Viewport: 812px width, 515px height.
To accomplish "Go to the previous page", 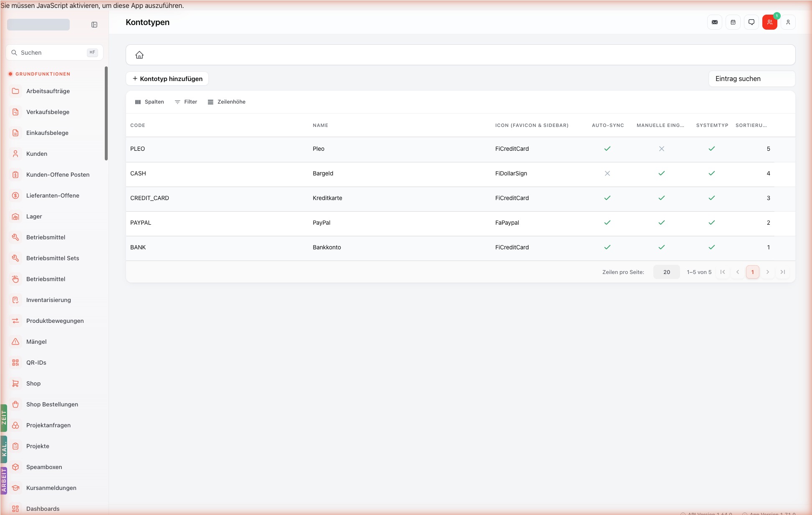I will pyautogui.click(x=738, y=272).
